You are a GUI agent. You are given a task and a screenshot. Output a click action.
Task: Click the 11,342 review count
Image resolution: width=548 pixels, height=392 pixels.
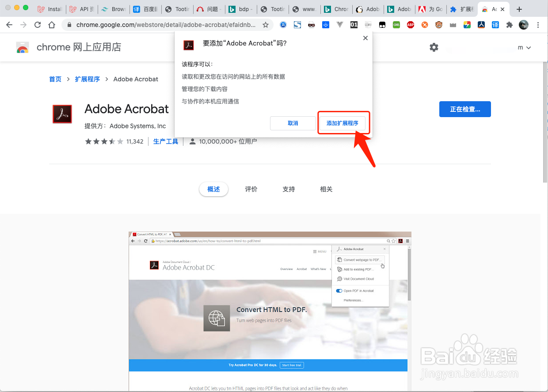(135, 141)
